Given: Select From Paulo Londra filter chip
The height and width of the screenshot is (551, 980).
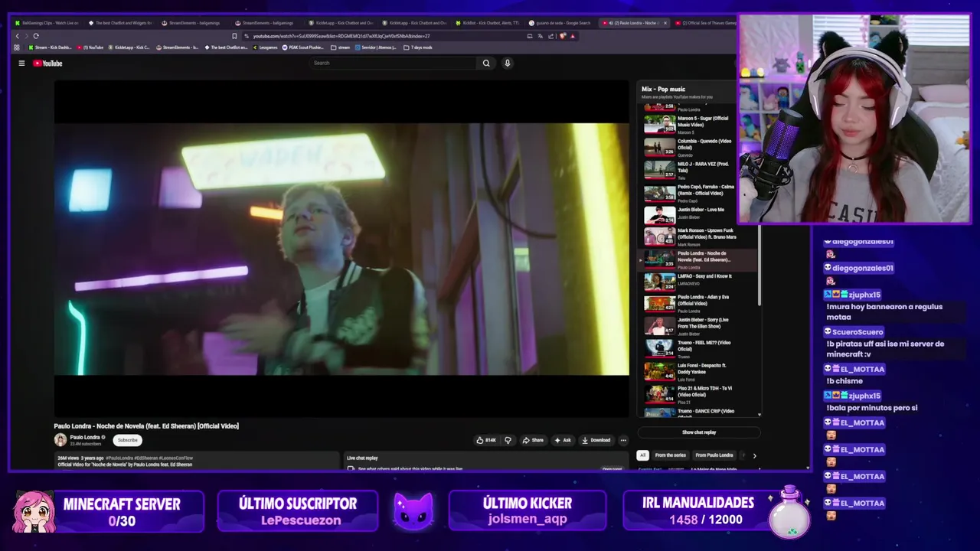Looking at the screenshot, I should click(714, 455).
